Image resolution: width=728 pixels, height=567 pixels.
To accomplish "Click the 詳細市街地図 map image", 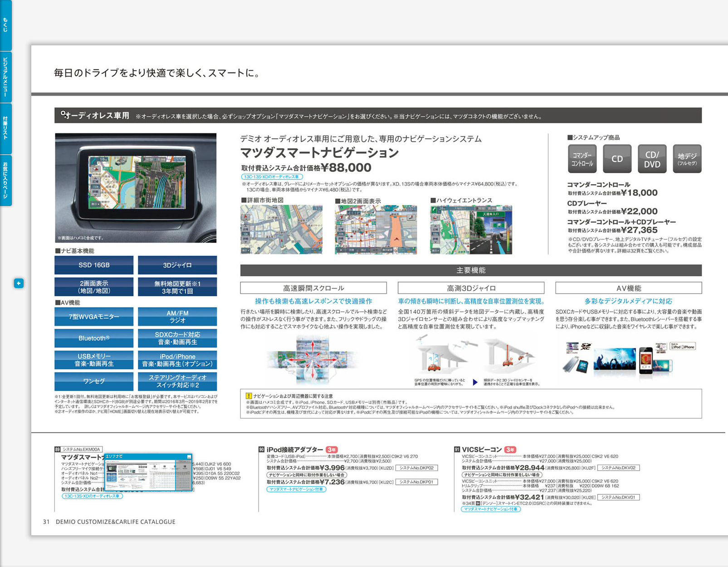I will pos(281,229).
